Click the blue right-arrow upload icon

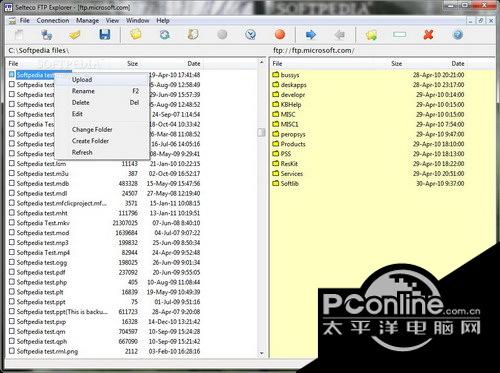311,34
